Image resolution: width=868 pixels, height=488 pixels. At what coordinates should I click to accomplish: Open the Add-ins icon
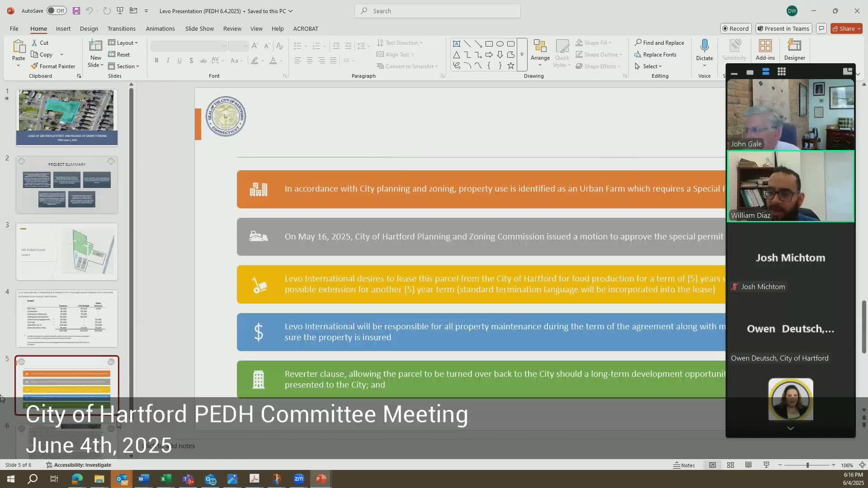click(x=765, y=46)
